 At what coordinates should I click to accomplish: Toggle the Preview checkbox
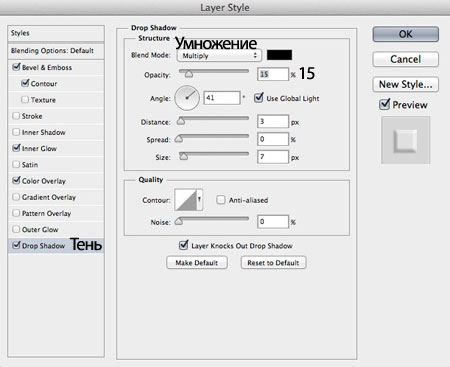pos(384,104)
